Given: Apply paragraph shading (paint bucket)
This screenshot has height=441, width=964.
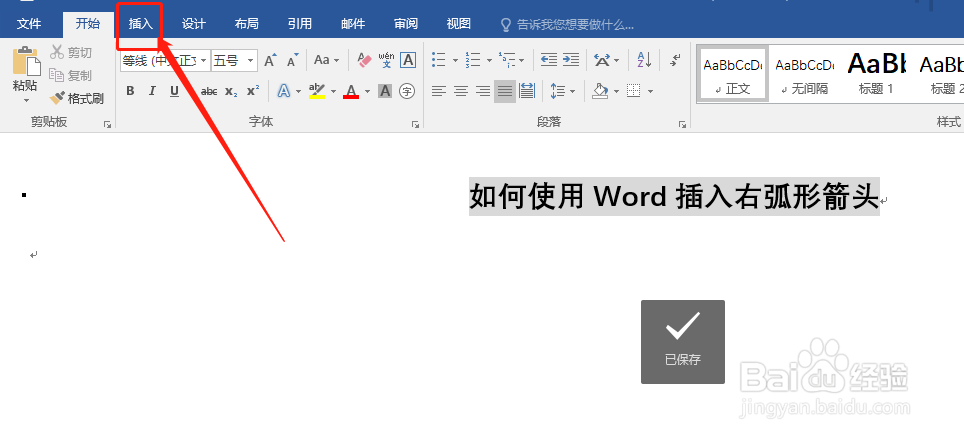Looking at the screenshot, I should coord(600,91).
